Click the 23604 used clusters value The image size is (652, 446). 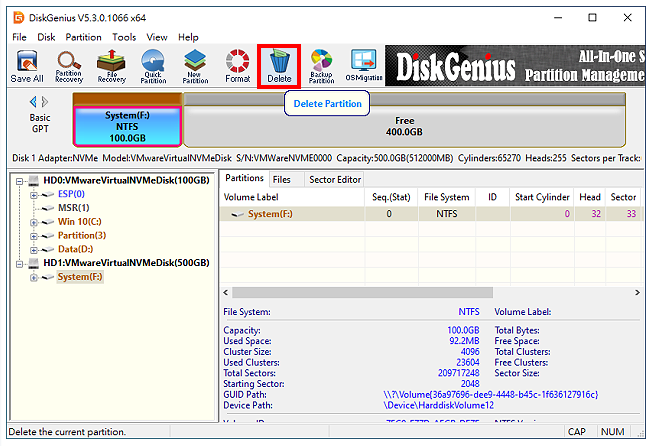coord(468,362)
